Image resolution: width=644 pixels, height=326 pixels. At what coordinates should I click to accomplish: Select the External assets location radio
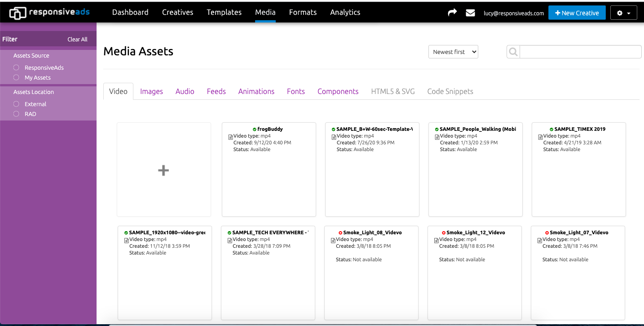click(16, 104)
